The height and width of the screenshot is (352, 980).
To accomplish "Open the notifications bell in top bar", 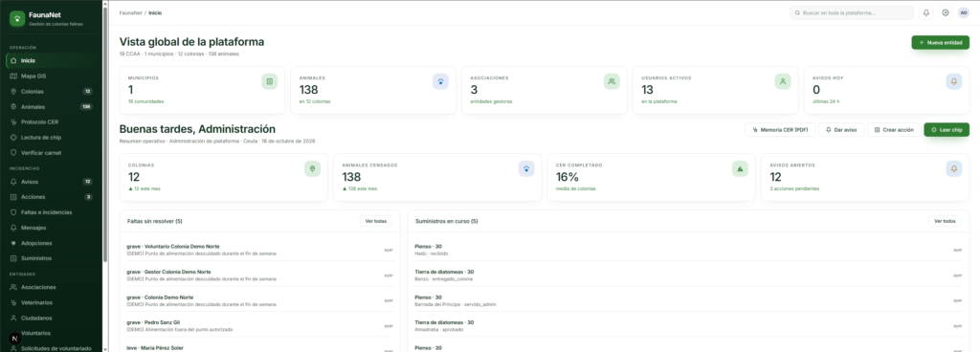I will tap(926, 12).
